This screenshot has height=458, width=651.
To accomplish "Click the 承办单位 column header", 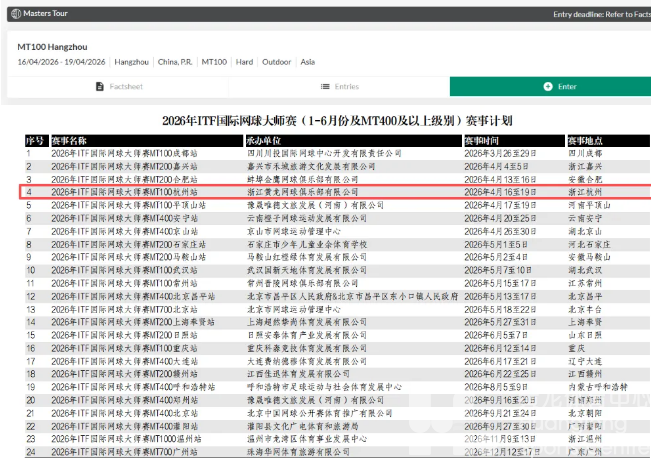I will point(353,141).
